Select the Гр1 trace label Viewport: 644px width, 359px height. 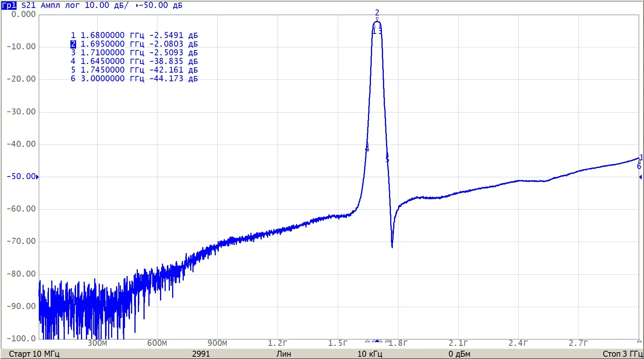click(x=9, y=5)
